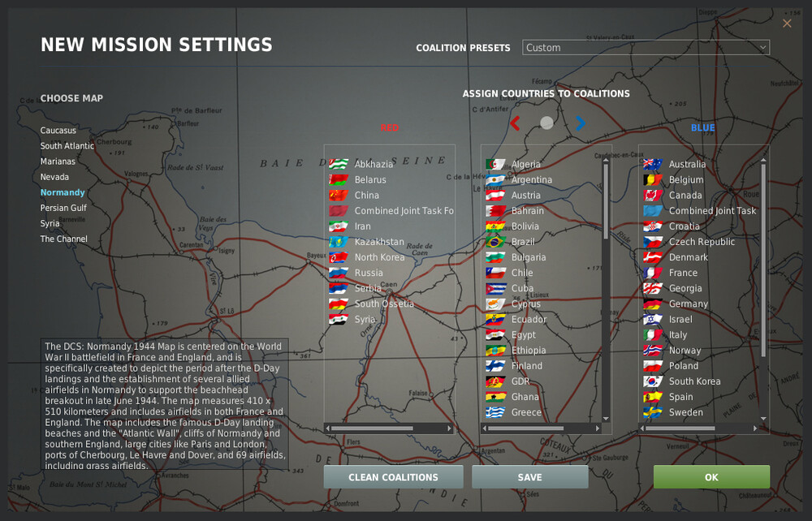The height and width of the screenshot is (521, 812).
Task: Click the vertical scrollbar of the neutral countries list
Action: click(x=606, y=202)
